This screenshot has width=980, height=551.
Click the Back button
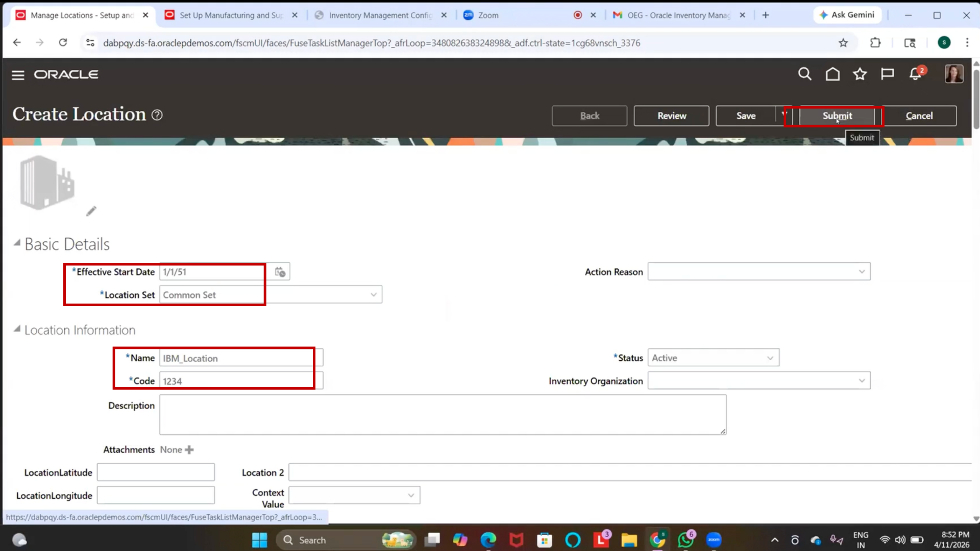click(x=590, y=116)
